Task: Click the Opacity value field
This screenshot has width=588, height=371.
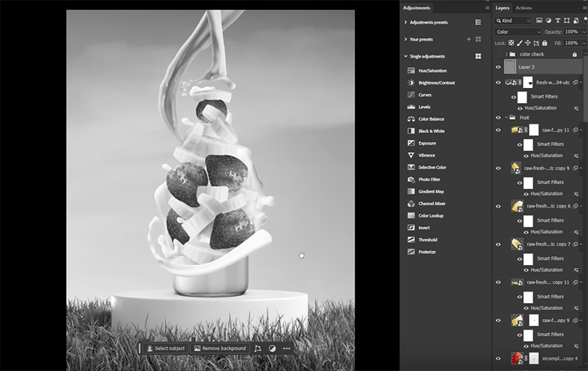Action: 571,32
